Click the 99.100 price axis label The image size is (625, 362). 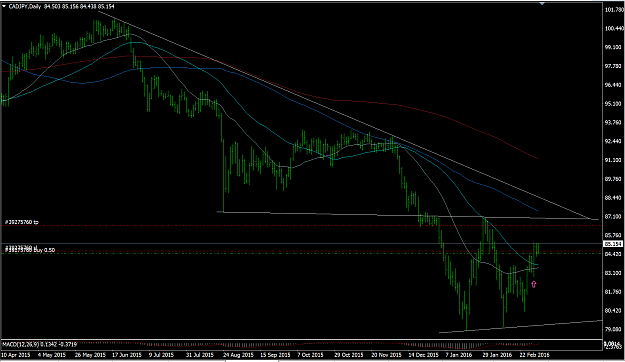point(614,47)
